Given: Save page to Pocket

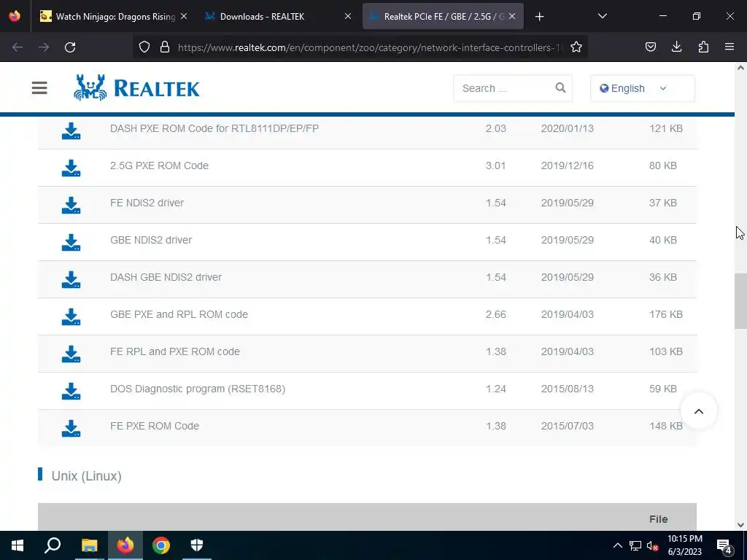Looking at the screenshot, I should (650, 47).
